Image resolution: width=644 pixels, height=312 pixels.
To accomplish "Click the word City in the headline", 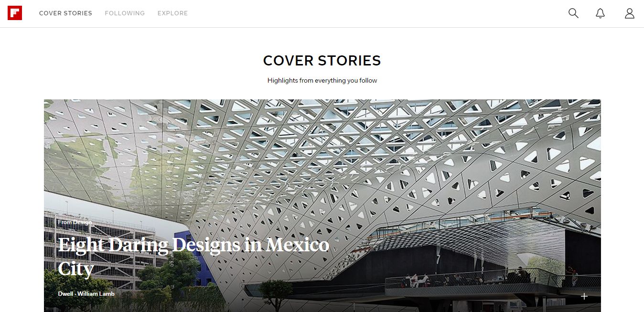I will tap(75, 269).
